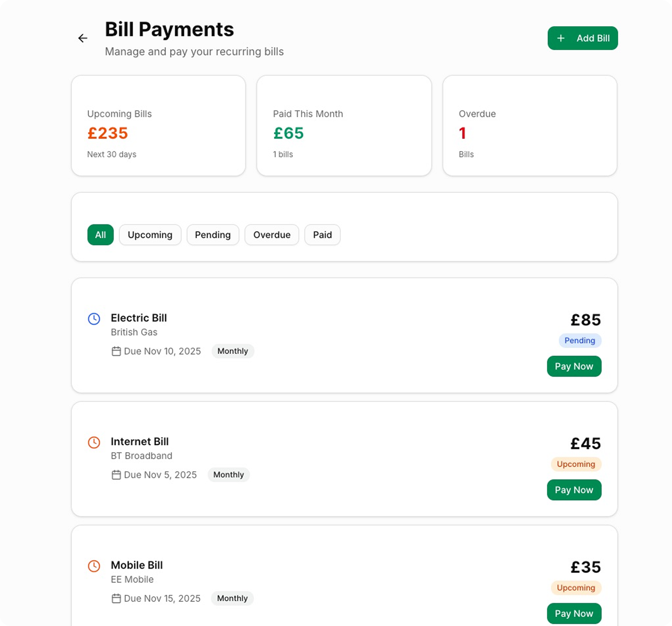The width and height of the screenshot is (672, 626).
Task: Click the Upcoming badge on Internet Bill
Action: tap(576, 464)
